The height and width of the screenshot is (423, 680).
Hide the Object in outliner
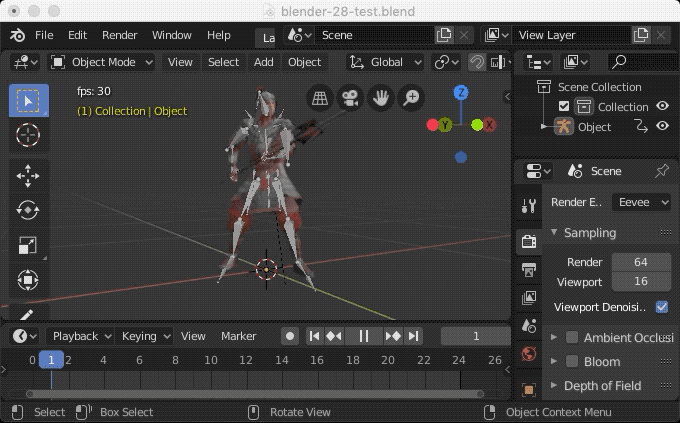point(662,127)
